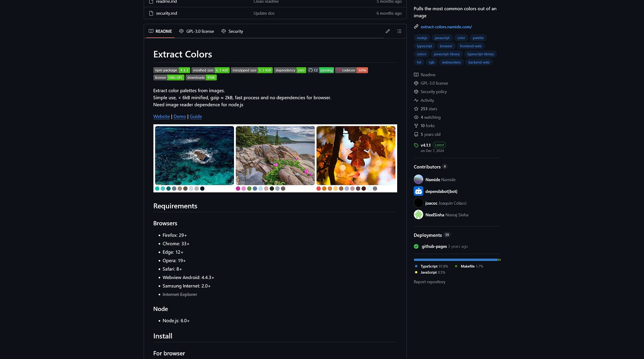Open the readme.md file

coord(166,2)
